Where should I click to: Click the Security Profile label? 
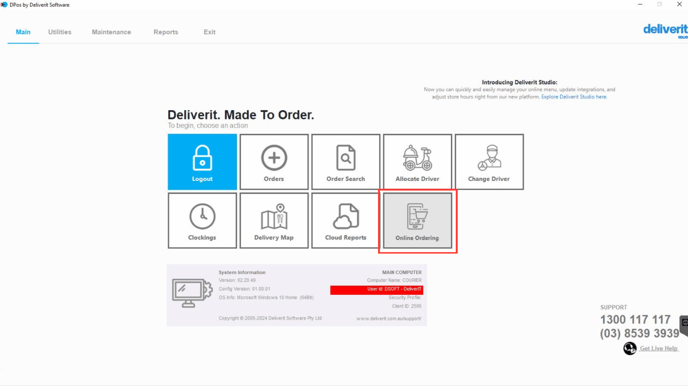click(405, 297)
